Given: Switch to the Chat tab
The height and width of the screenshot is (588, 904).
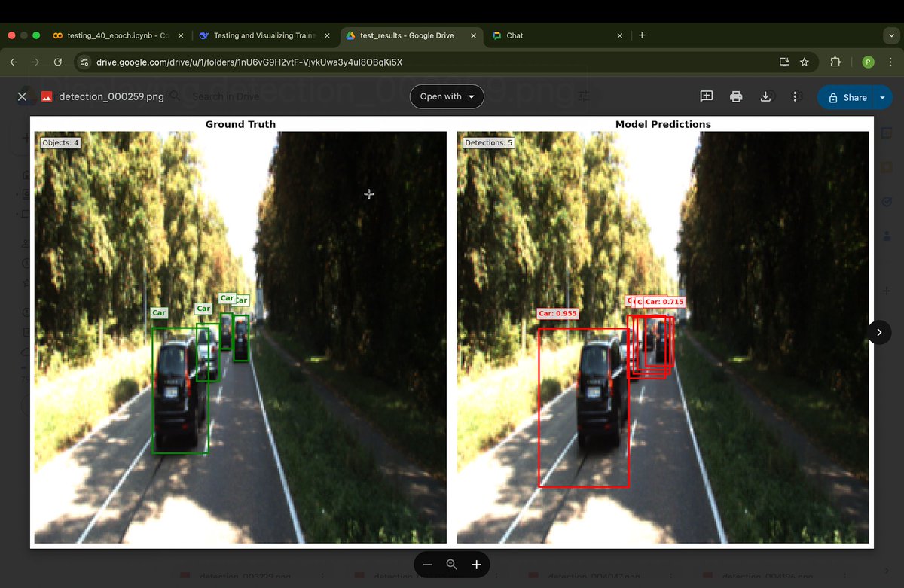Looking at the screenshot, I should click(x=520, y=35).
